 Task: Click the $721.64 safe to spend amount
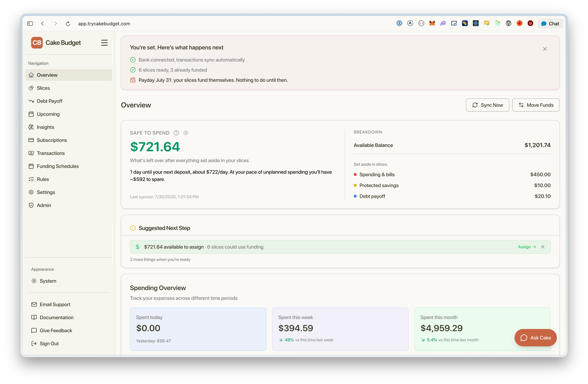coord(155,147)
